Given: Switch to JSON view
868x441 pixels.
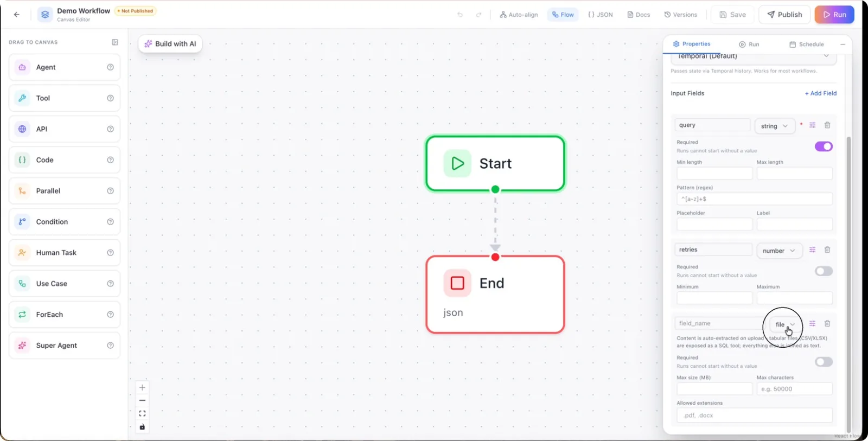Looking at the screenshot, I should [x=601, y=15].
